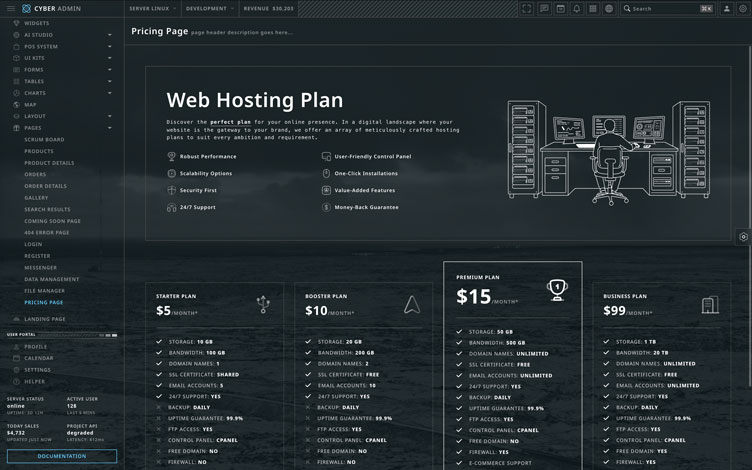Toggle the hamburger sidebar menu

(x=9, y=8)
